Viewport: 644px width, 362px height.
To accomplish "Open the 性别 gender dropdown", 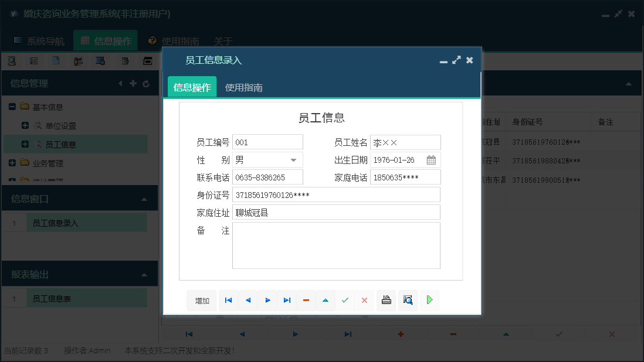I will point(293,159).
